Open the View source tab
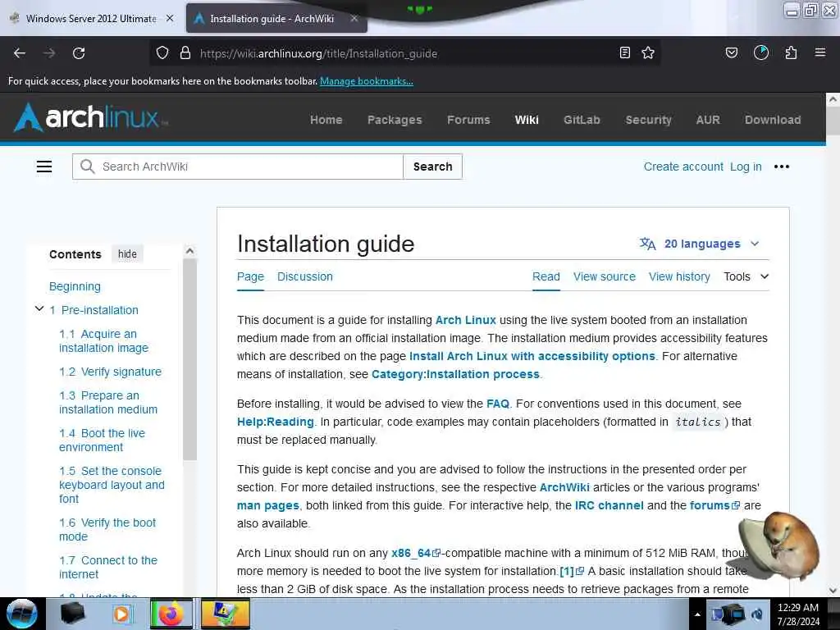This screenshot has width=840, height=630. [x=605, y=276]
